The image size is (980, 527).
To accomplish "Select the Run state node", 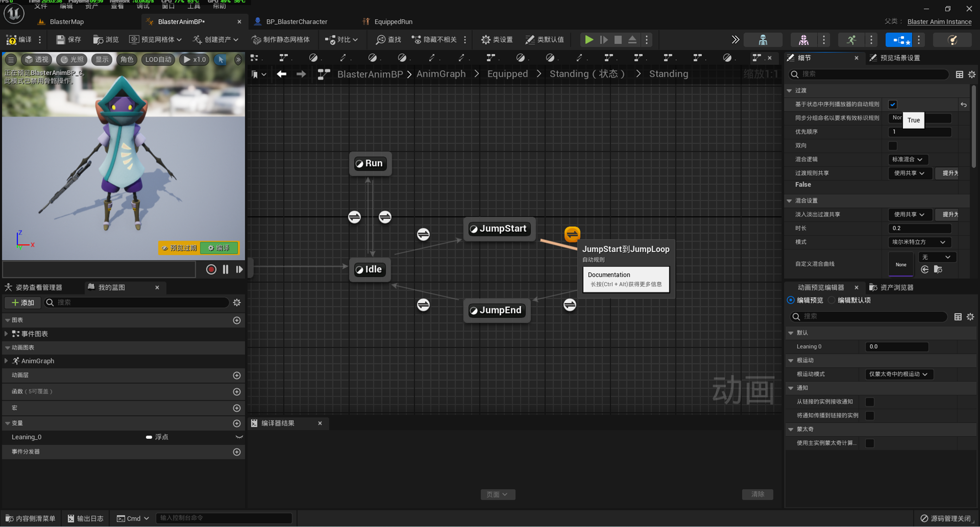I will pyautogui.click(x=370, y=164).
